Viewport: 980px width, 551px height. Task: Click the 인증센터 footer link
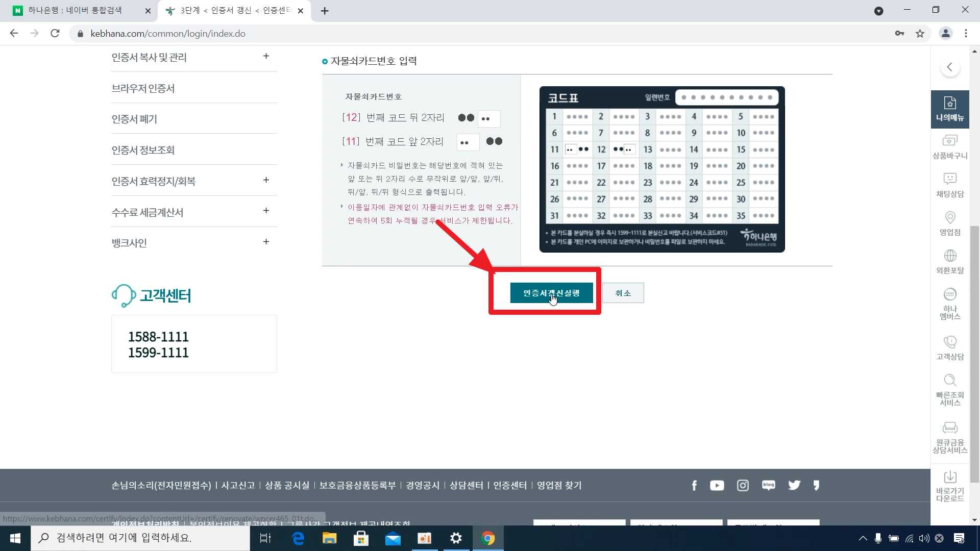pos(509,485)
